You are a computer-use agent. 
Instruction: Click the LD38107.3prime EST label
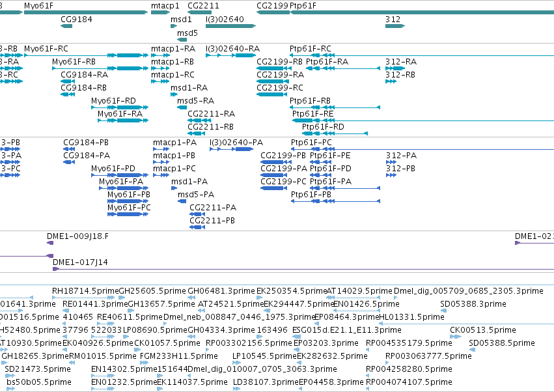(x=266, y=382)
